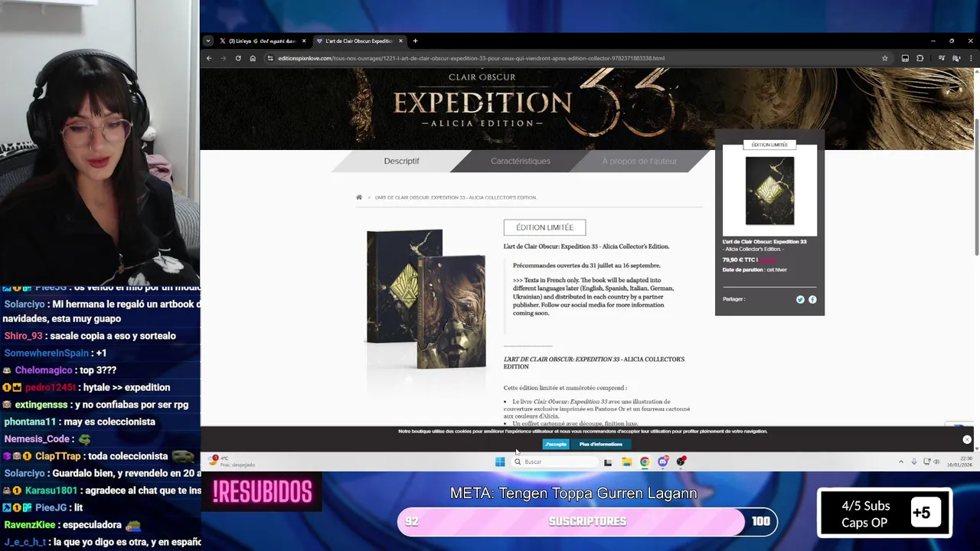Click the ÉDITION LIMITÉE badge button

(x=544, y=227)
